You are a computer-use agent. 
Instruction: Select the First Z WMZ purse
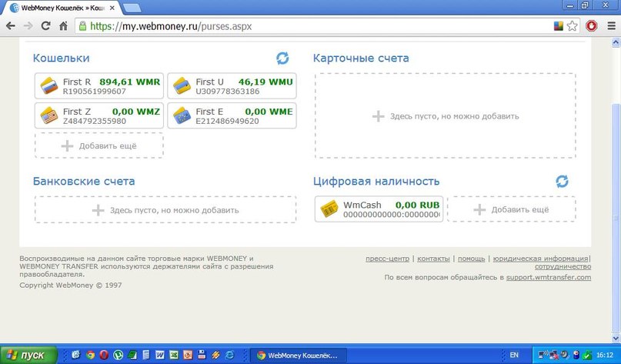coord(99,115)
